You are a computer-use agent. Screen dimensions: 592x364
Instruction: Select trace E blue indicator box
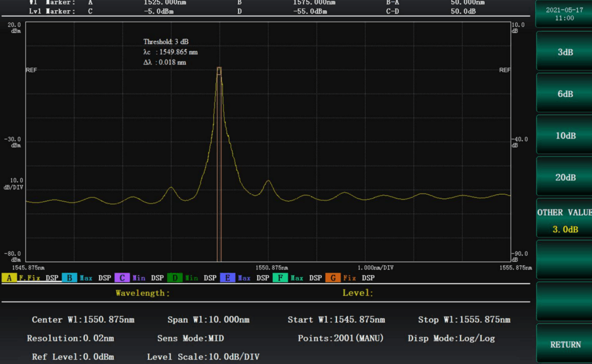(x=227, y=278)
